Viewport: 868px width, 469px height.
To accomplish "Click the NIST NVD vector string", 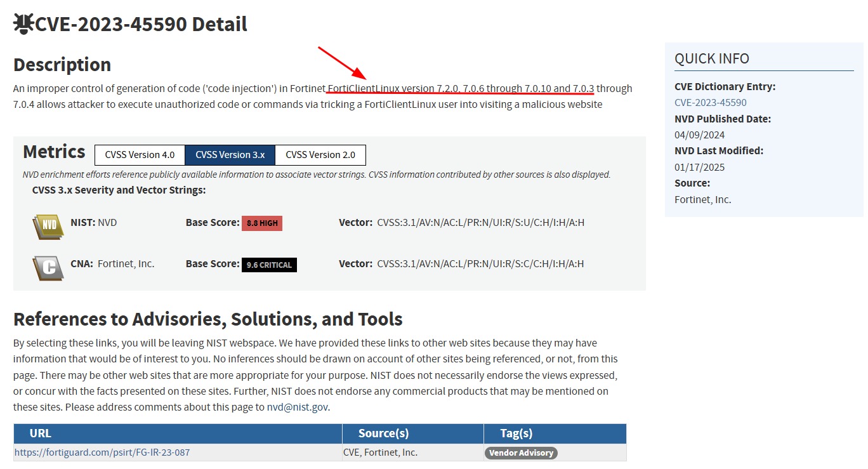I will pyautogui.click(x=480, y=223).
